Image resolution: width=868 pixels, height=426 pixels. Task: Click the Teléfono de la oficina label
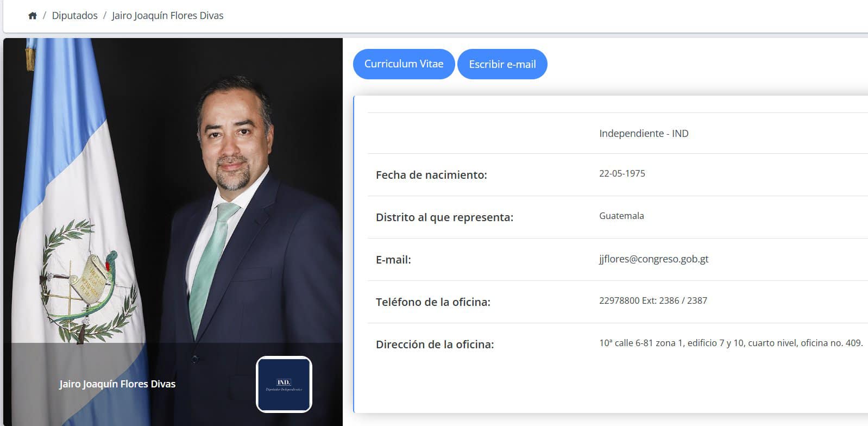[x=433, y=302]
